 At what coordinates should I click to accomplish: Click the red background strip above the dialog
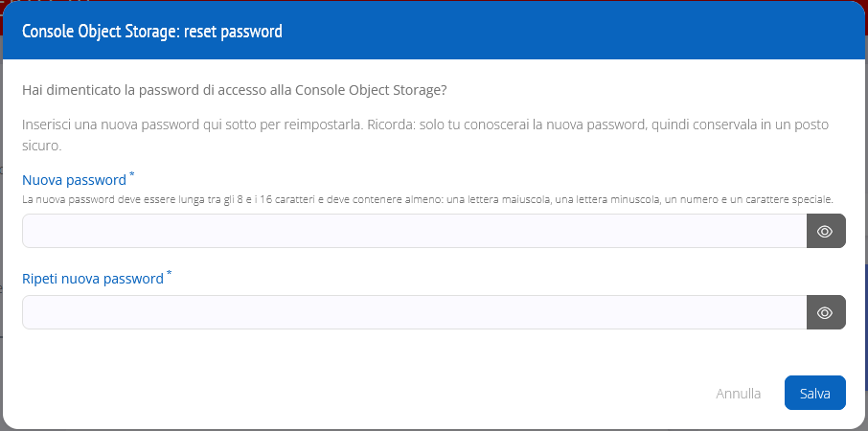click(x=431, y=3)
